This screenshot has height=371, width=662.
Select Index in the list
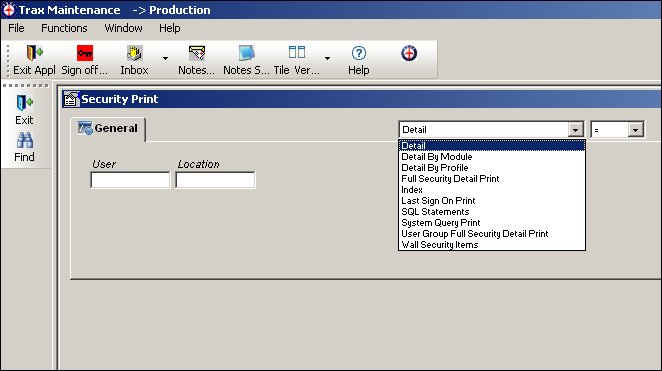tap(492, 190)
